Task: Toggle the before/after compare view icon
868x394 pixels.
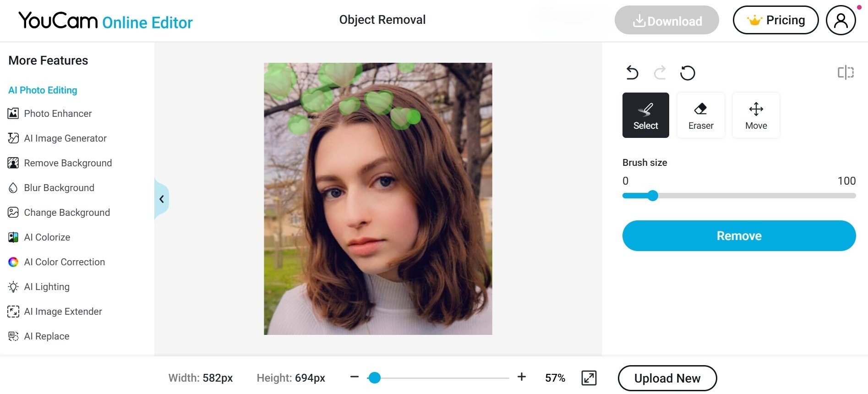Action: pyautogui.click(x=846, y=72)
